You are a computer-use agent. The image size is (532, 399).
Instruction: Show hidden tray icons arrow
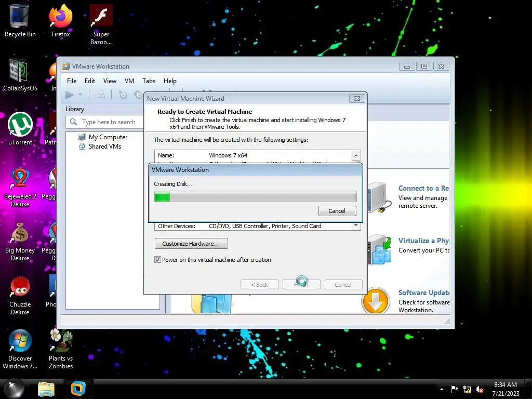(x=442, y=389)
